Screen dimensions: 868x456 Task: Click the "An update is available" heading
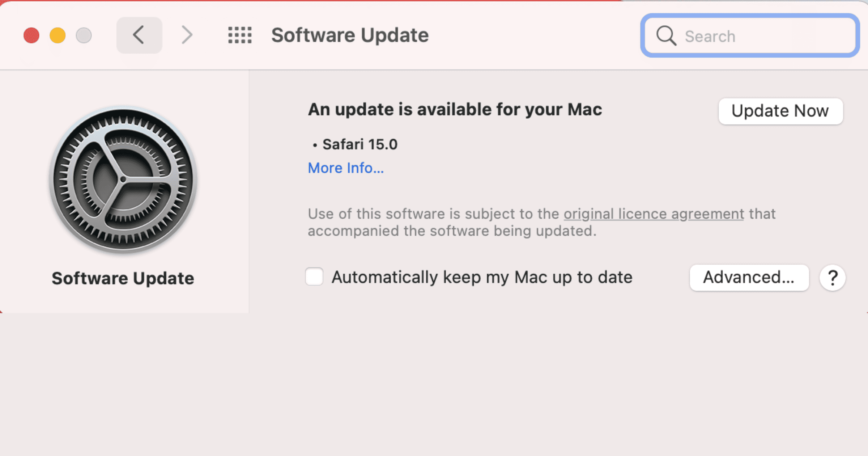(455, 109)
